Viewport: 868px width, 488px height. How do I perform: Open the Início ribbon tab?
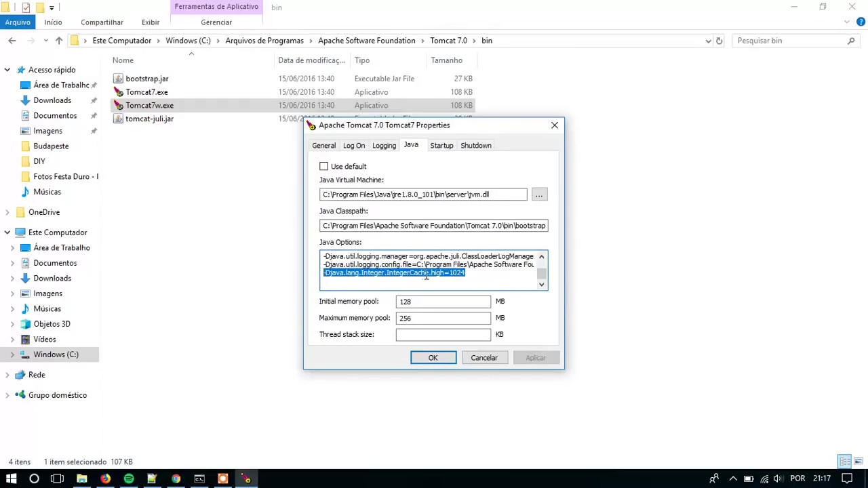point(53,22)
